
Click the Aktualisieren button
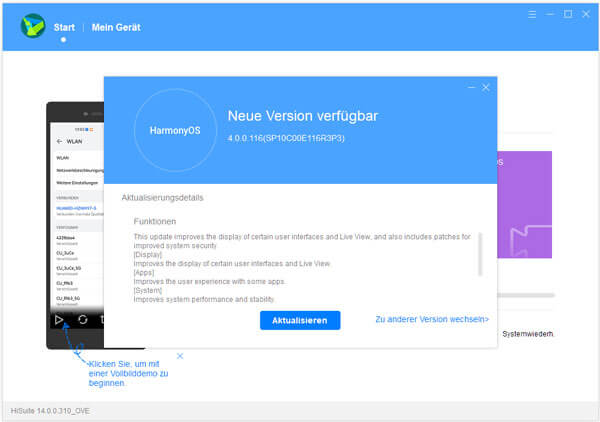click(x=300, y=320)
